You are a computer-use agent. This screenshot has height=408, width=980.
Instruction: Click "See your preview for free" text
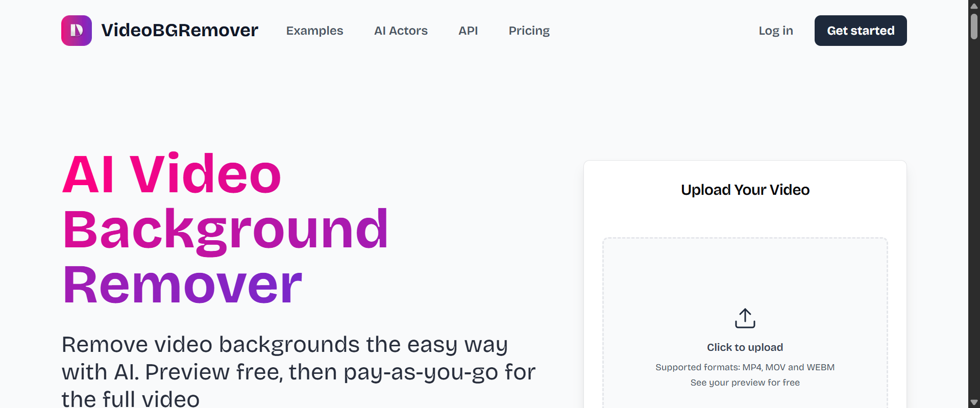pos(745,382)
